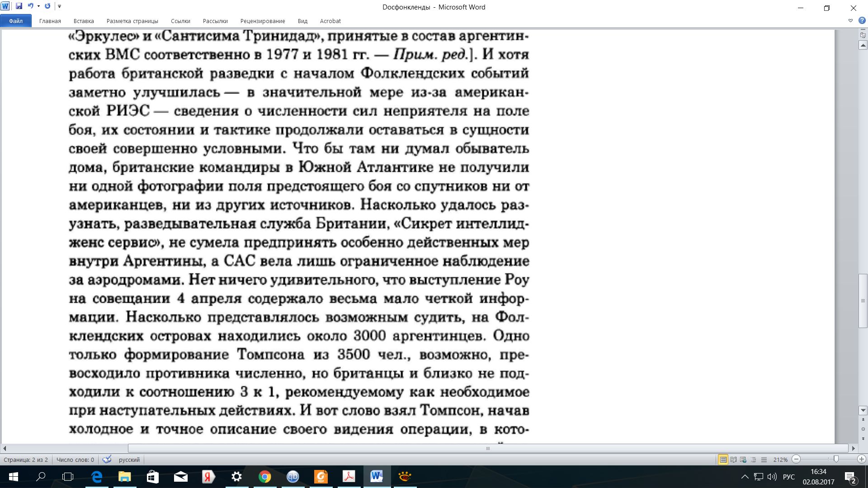The width and height of the screenshot is (868, 488).
Task: Click the taskbar Search magnifier icon
Action: 41,477
